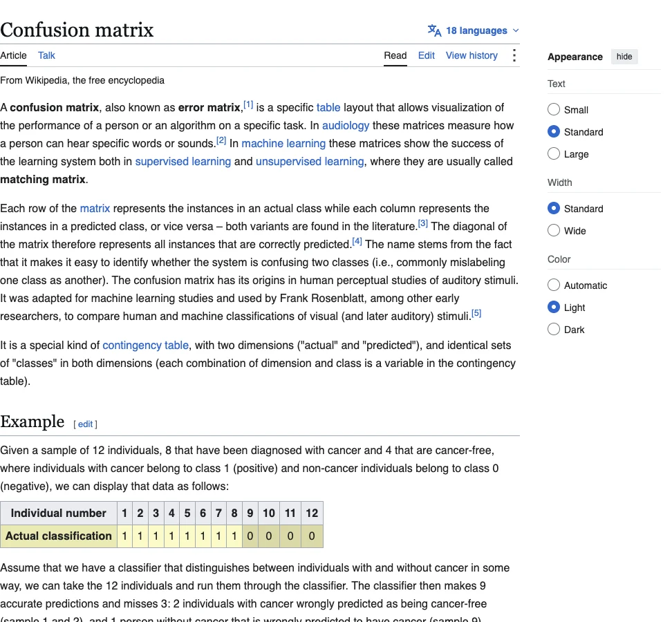Select Standard width option
The width and height of the screenshot is (672, 622).
(553, 209)
